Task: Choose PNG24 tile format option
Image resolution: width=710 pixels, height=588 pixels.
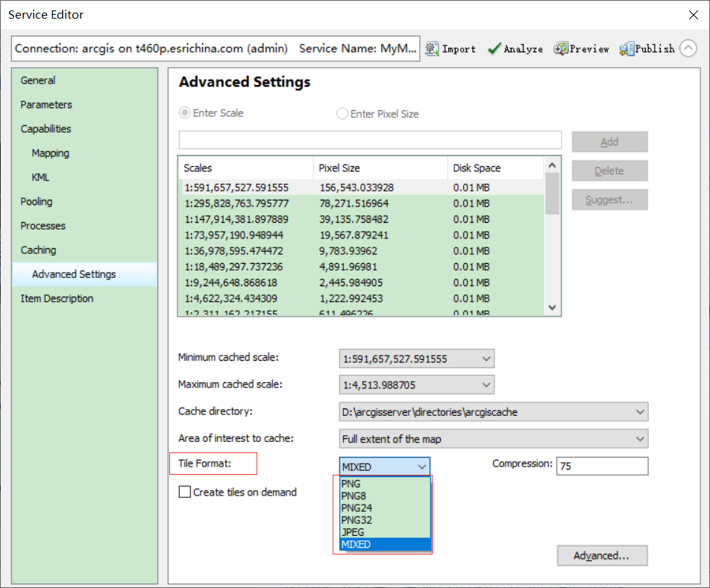Action: (385, 508)
